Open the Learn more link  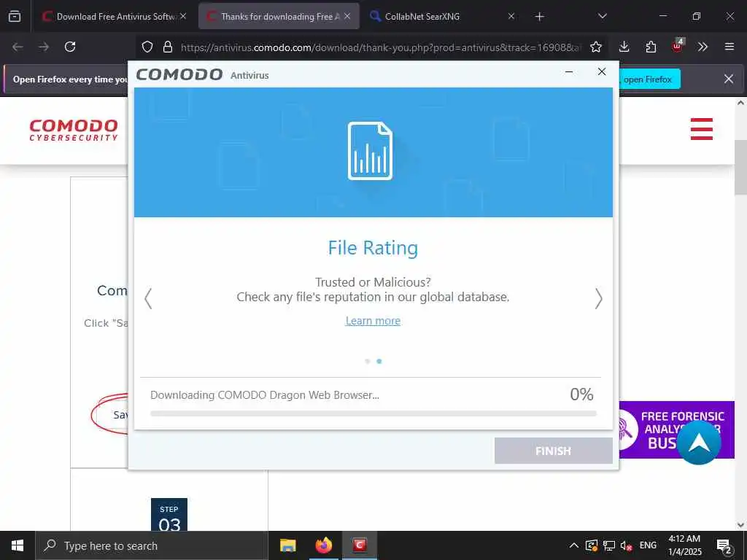pyautogui.click(x=373, y=321)
